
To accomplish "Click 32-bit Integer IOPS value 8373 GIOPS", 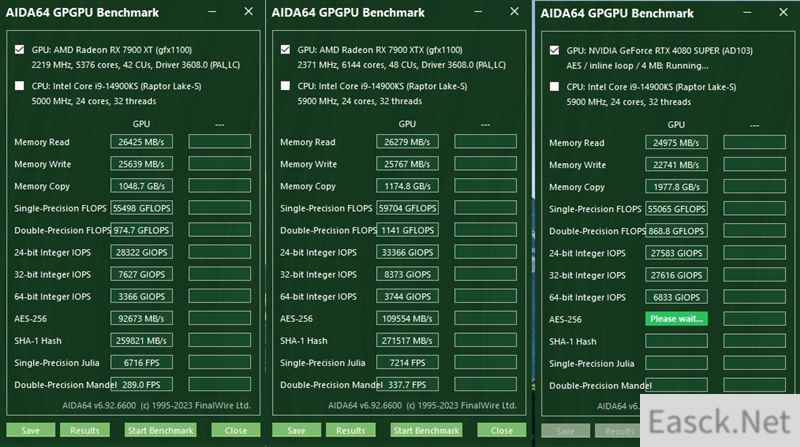I will click(x=407, y=274).
